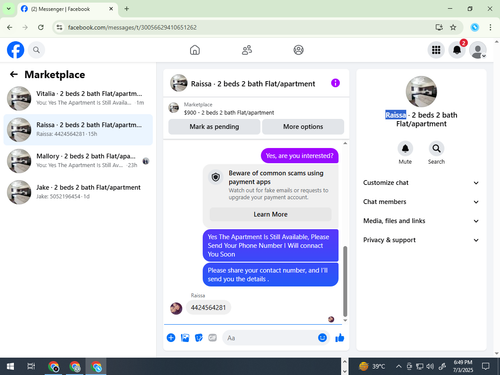Open conversation information purple icon
Image resolution: width=500 pixels, height=375 pixels.
[335, 83]
